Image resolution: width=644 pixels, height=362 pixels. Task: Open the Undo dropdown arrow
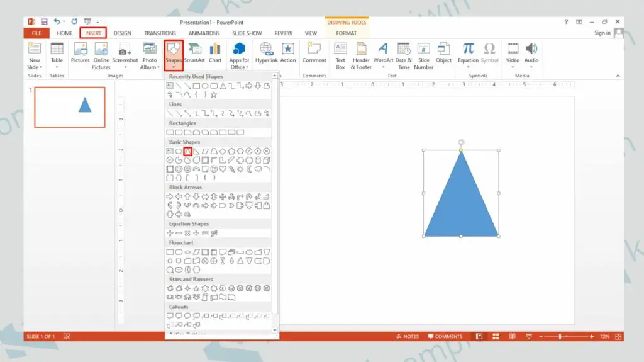click(64, 22)
